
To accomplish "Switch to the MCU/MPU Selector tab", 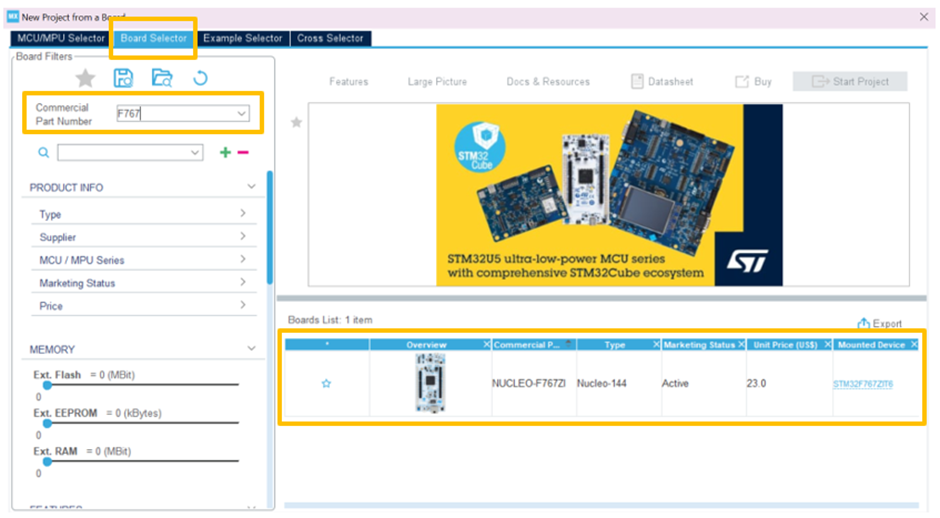I will pos(61,38).
